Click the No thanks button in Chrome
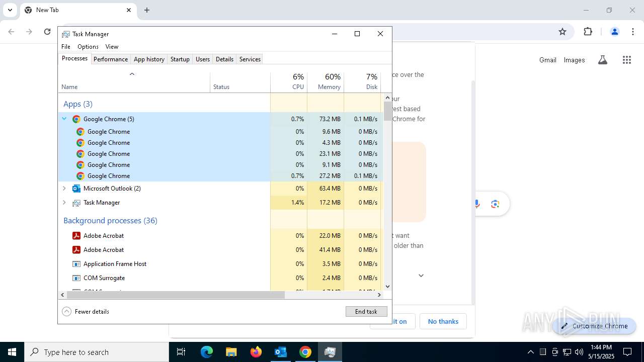The width and height of the screenshot is (644, 362). [x=443, y=321]
